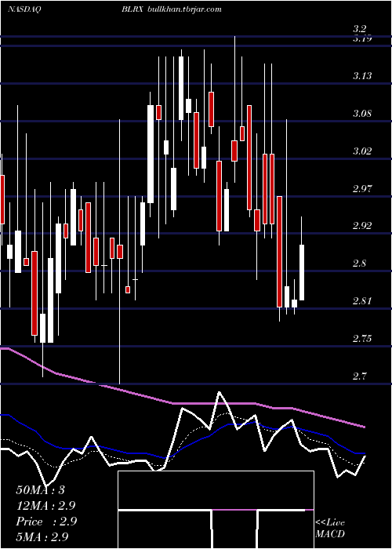Click the 3.02 price axis label

click(362, 151)
